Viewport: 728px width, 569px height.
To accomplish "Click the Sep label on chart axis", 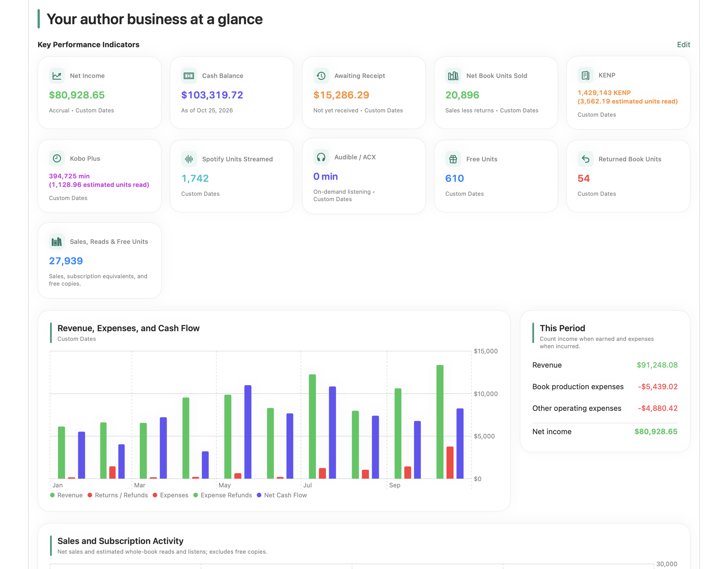I will pos(395,485).
